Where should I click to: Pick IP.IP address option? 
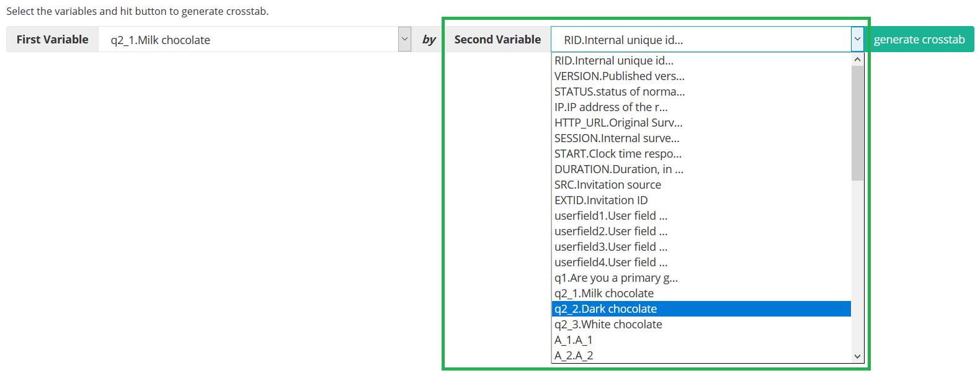click(x=610, y=107)
